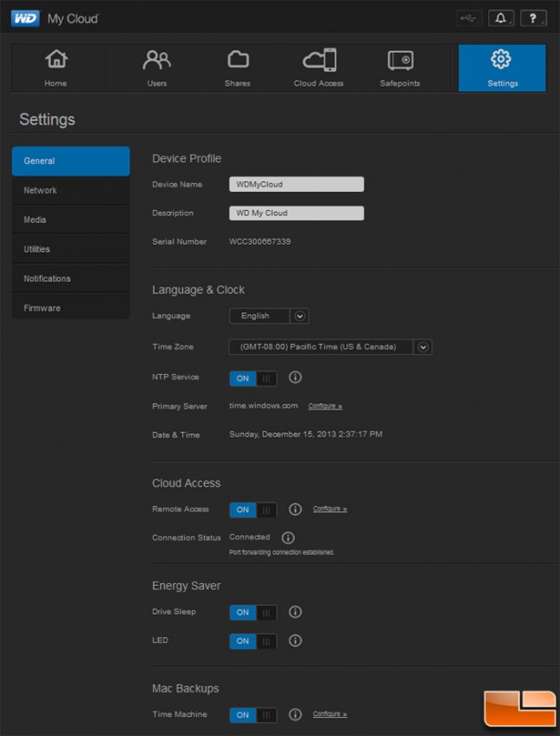The height and width of the screenshot is (736, 560).
Task: Open the Language dropdown
Action: pyautogui.click(x=268, y=316)
